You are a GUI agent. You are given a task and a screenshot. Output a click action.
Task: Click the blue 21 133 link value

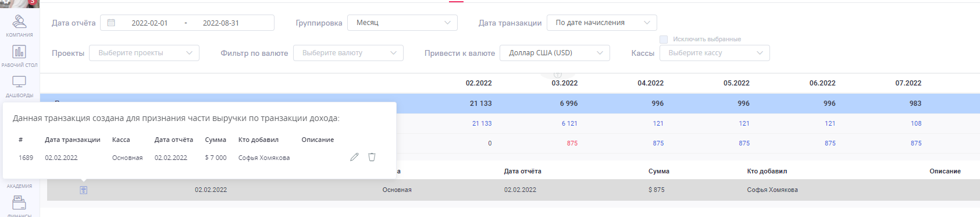click(482, 123)
